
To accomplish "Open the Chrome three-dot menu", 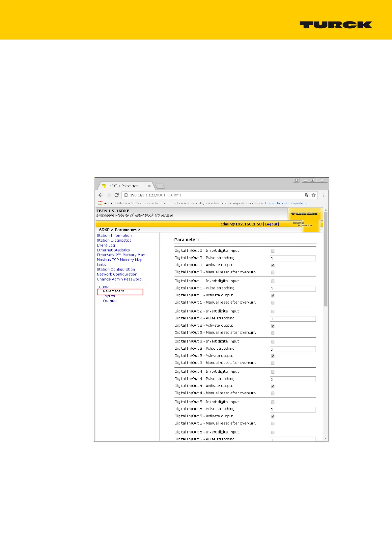I will coord(323,195).
